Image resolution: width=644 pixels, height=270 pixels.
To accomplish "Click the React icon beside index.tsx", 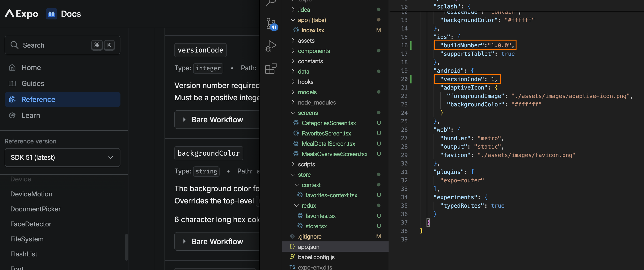I will coord(296,30).
